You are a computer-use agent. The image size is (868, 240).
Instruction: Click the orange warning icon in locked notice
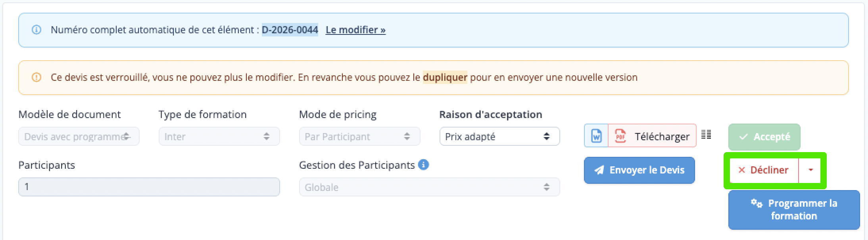click(36, 77)
